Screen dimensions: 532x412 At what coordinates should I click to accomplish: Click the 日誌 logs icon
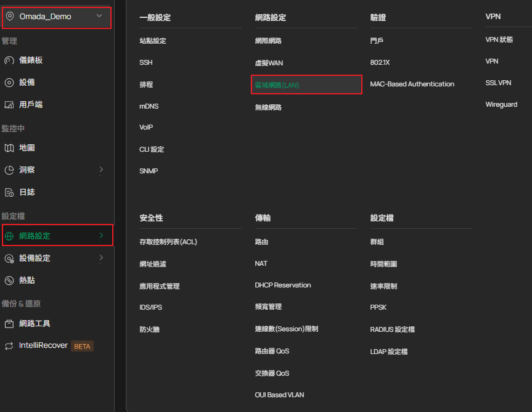pos(9,192)
